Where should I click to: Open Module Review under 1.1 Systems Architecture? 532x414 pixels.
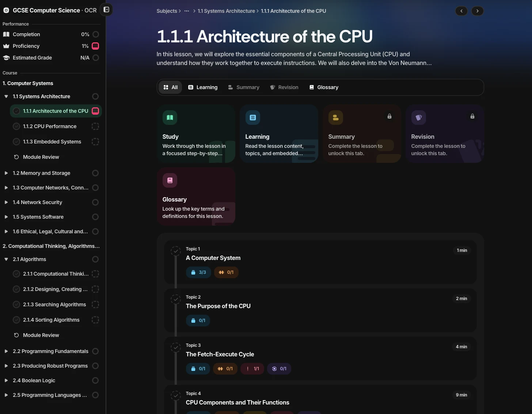pos(41,157)
